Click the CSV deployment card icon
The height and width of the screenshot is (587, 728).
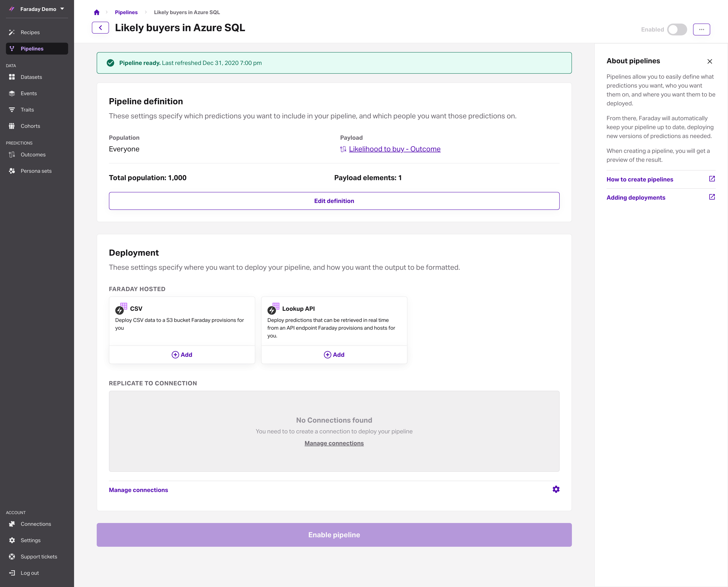[x=121, y=308]
